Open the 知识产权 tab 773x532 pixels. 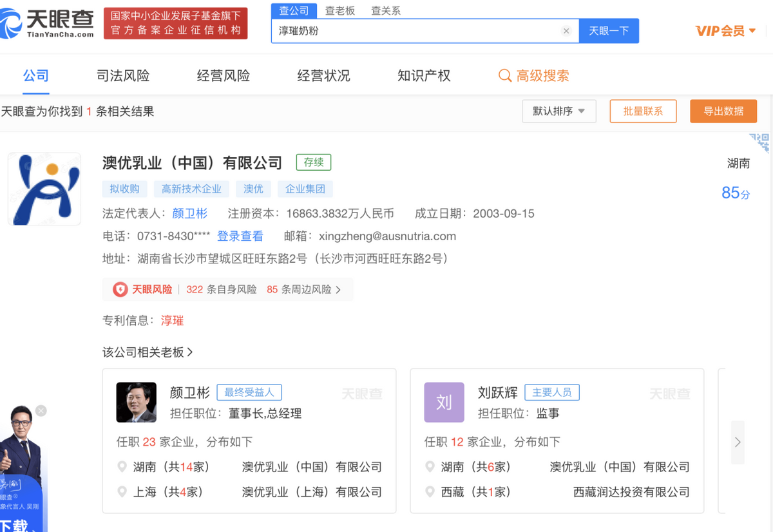tap(424, 76)
